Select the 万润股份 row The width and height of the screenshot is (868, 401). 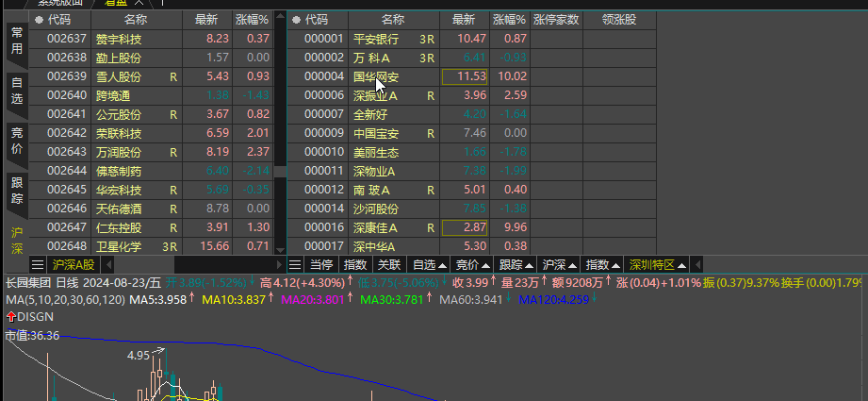point(151,152)
